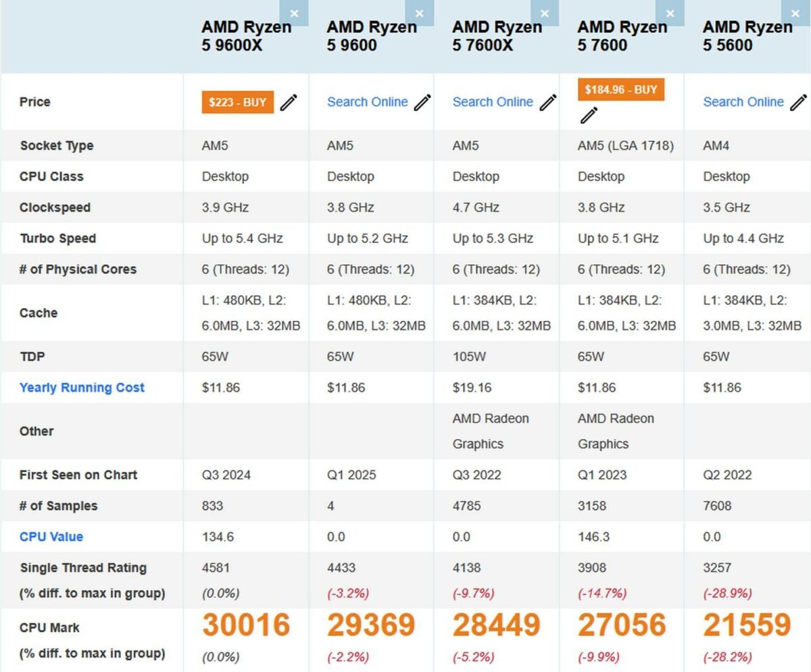Image resolution: width=811 pixels, height=672 pixels.
Task: Select the AMD Ryzen 5 9600X column header
Action: coord(246,36)
